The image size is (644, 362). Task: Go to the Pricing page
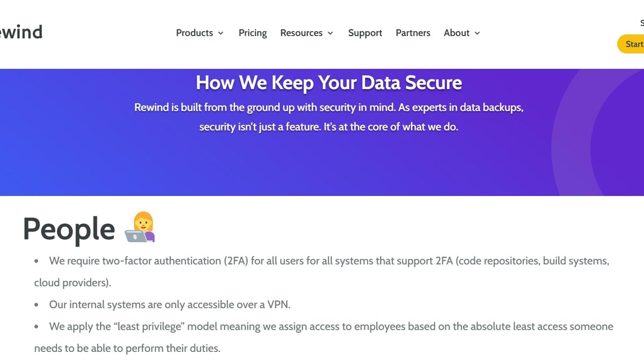253,33
